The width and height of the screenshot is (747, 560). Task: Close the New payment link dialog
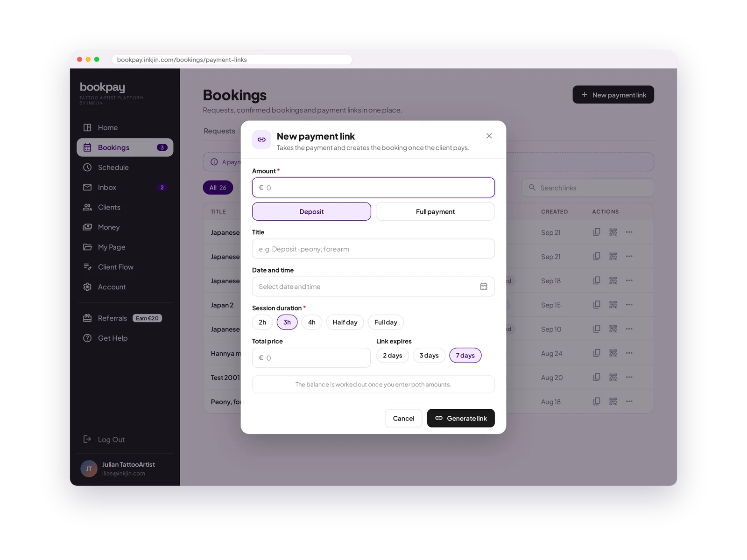pos(489,136)
